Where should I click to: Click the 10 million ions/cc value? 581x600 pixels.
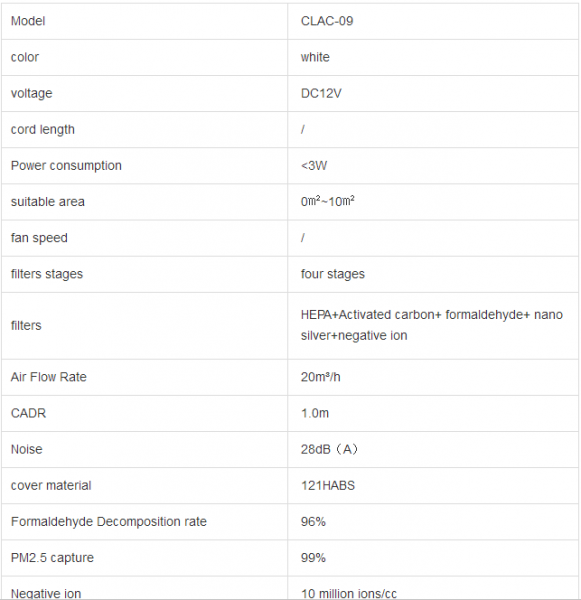point(349,593)
